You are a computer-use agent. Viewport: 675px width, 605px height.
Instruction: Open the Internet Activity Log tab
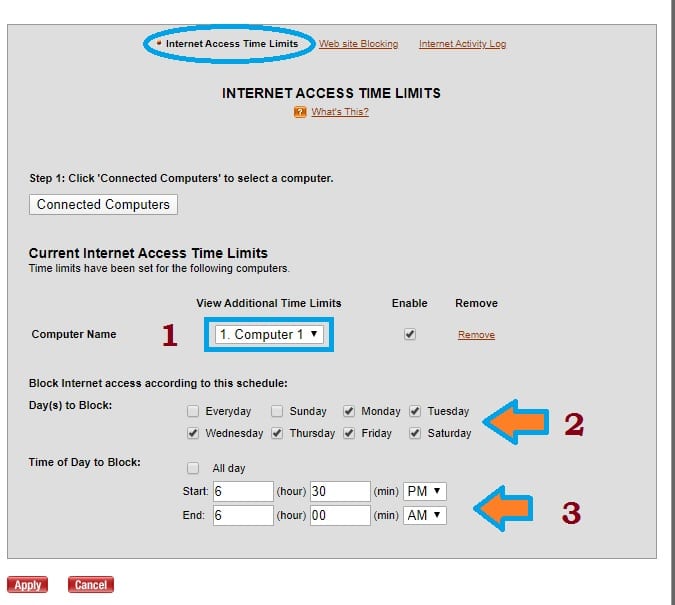462,44
